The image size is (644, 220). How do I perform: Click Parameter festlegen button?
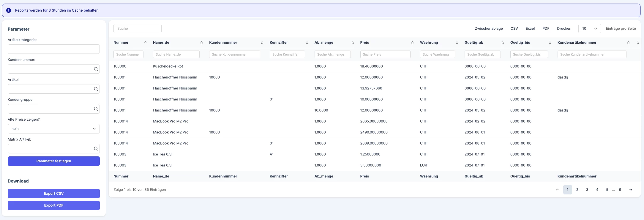pyautogui.click(x=54, y=161)
